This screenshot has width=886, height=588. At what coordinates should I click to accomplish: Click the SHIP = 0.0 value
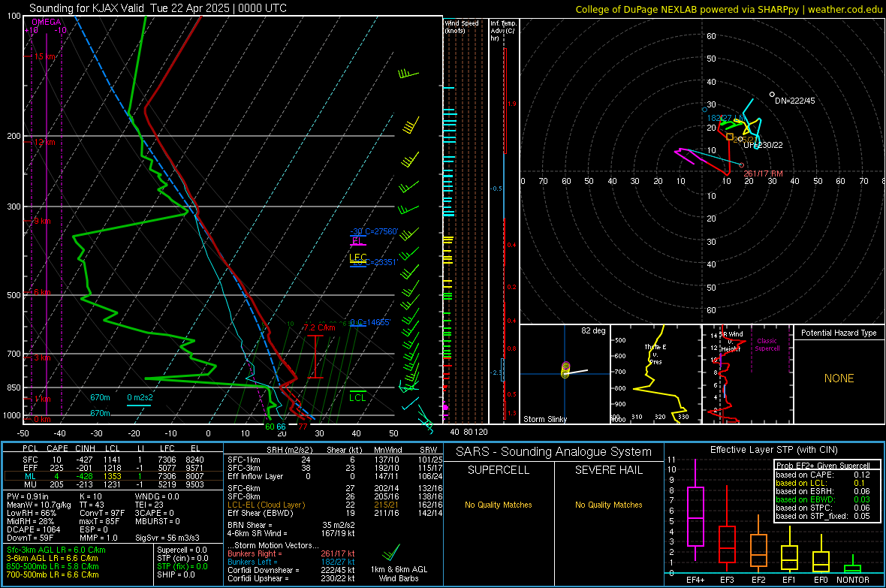tap(176, 574)
